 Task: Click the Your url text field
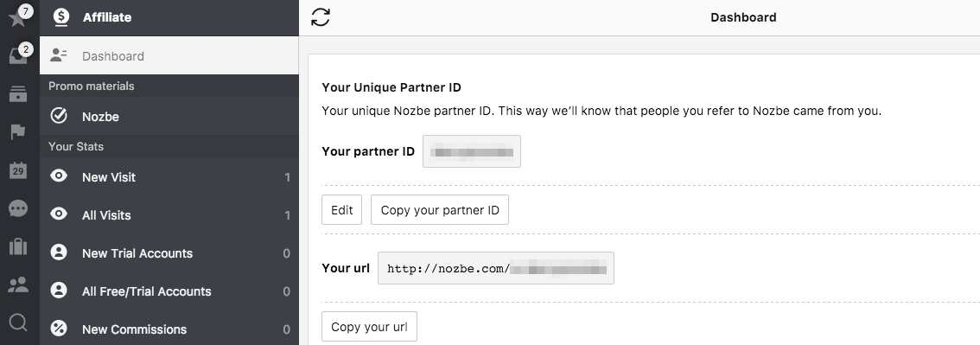[x=496, y=268]
